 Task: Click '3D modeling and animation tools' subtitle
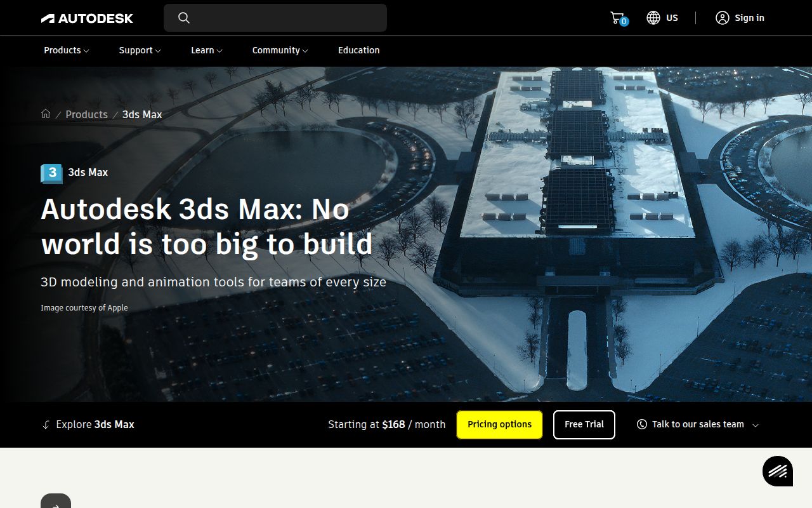[x=213, y=282]
